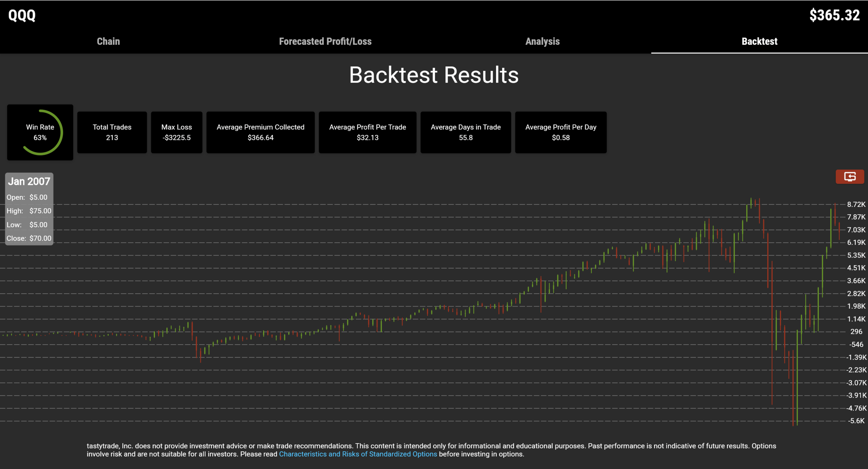Screen dimensions: 868x469
Task: Click the Jan 2007 tooltip heading
Action: (29, 181)
